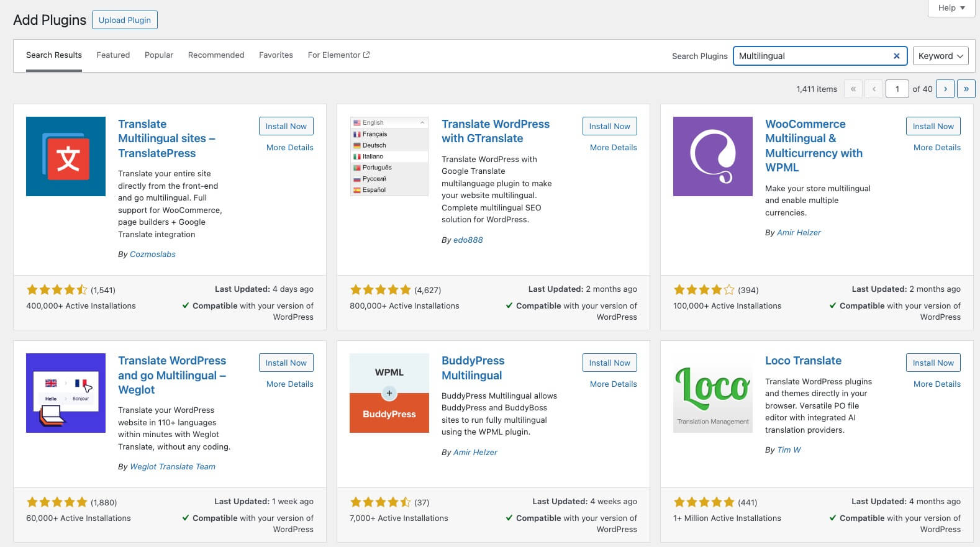980x547 pixels.
Task: Install the Loco Translate plugin
Action: point(933,363)
